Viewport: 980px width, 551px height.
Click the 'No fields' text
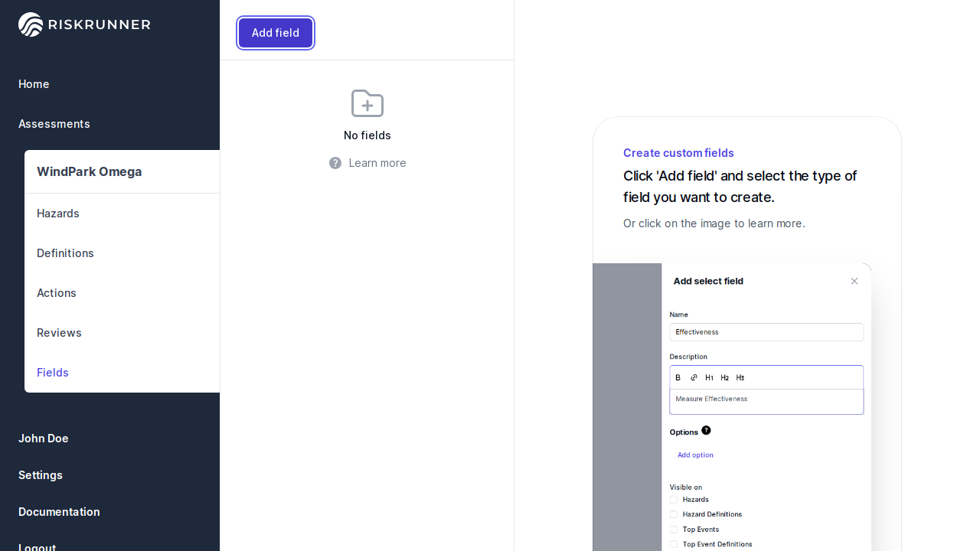click(367, 135)
